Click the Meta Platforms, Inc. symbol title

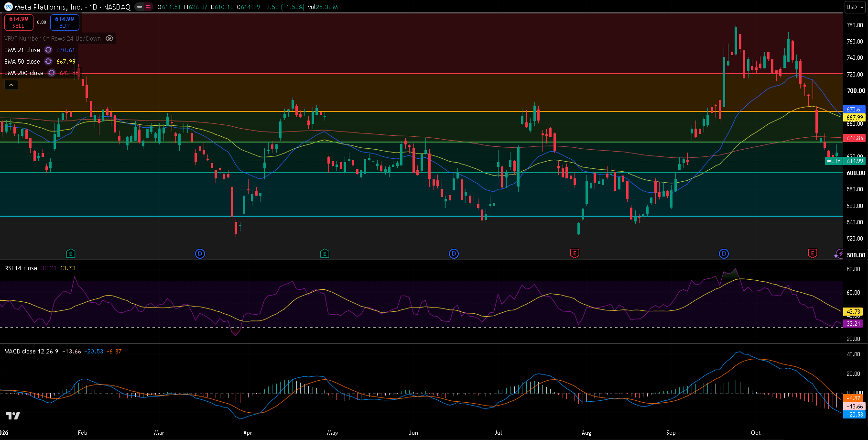49,7
